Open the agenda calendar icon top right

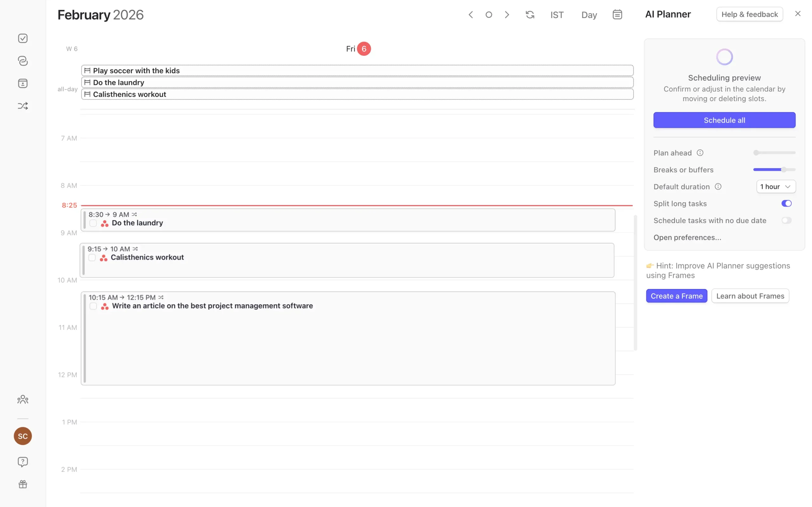617,15
